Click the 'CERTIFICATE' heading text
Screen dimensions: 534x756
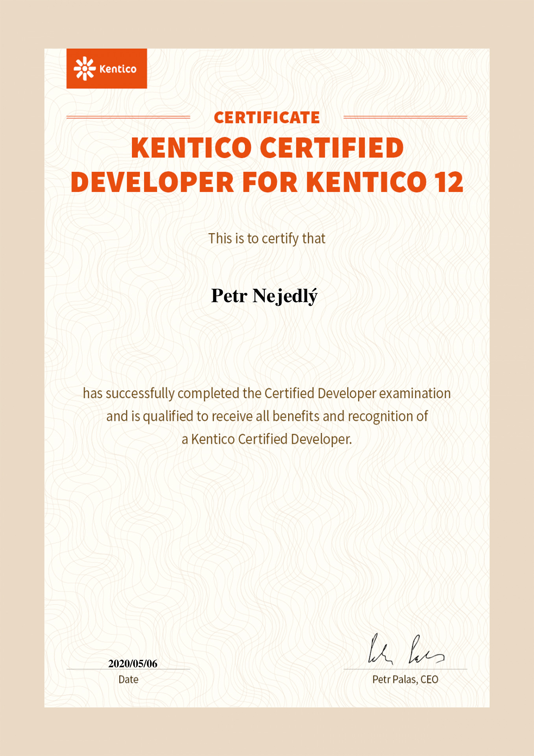point(267,118)
